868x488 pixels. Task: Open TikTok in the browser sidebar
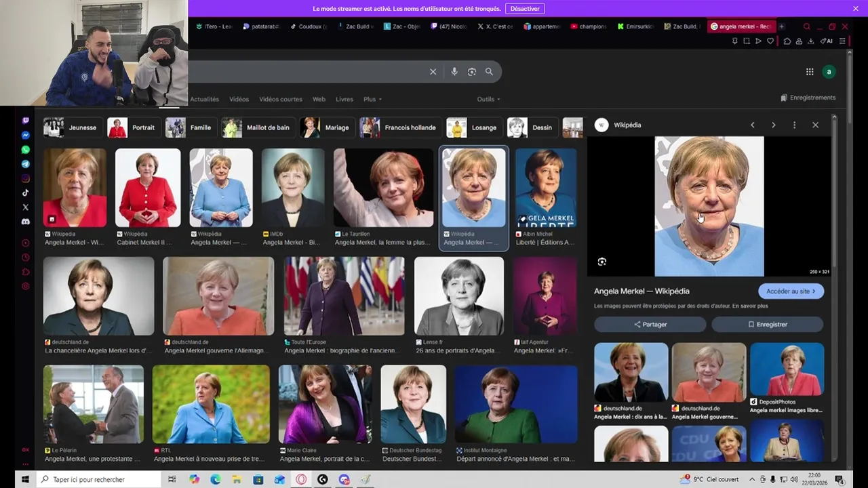[x=25, y=192]
